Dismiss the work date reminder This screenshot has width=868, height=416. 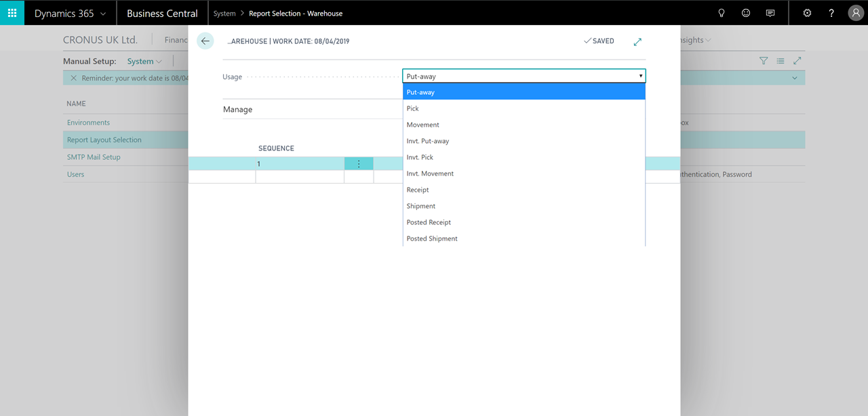click(74, 78)
